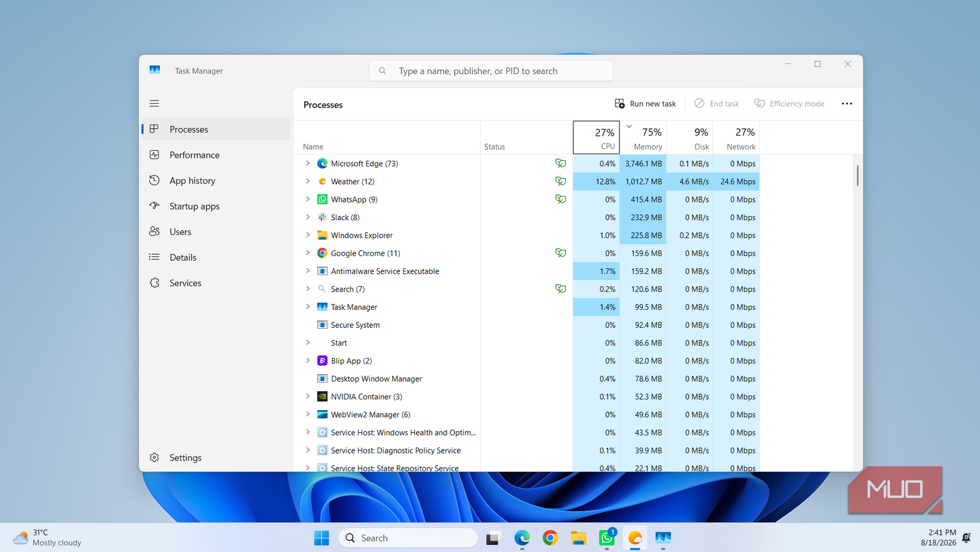
Task: Click the process list vertical scrollbar
Action: pyautogui.click(x=857, y=176)
